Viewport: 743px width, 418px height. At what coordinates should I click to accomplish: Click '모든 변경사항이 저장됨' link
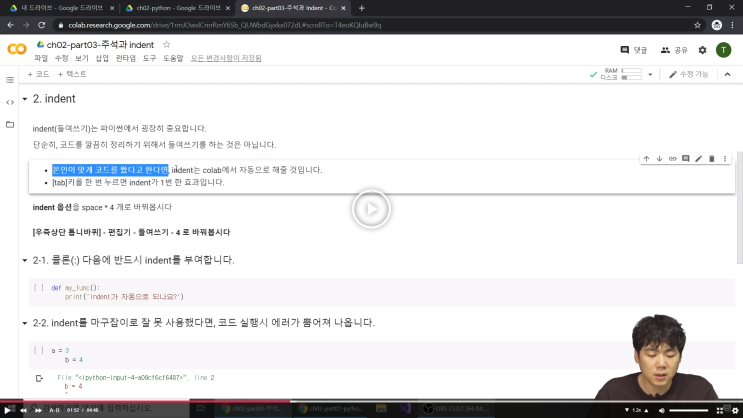click(226, 58)
